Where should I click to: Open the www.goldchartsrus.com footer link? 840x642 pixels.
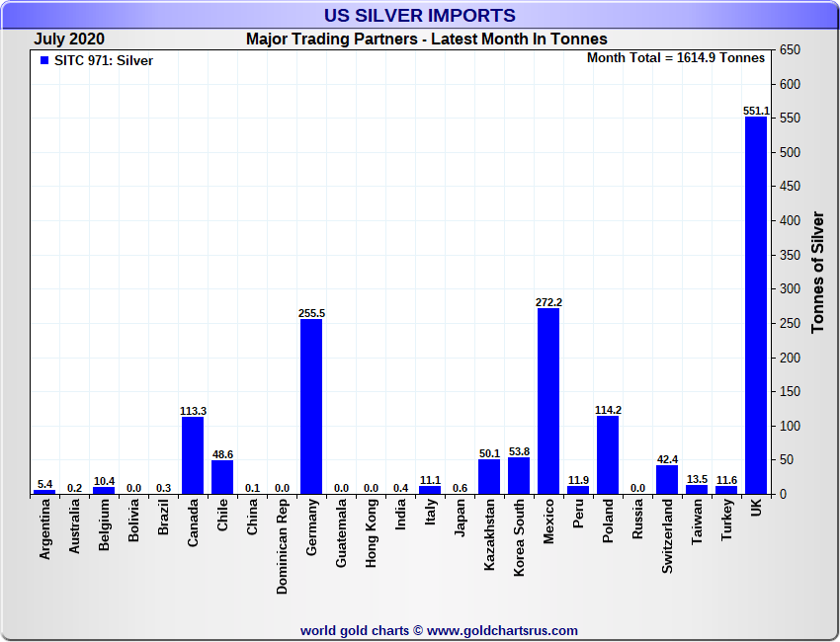[502, 630]
